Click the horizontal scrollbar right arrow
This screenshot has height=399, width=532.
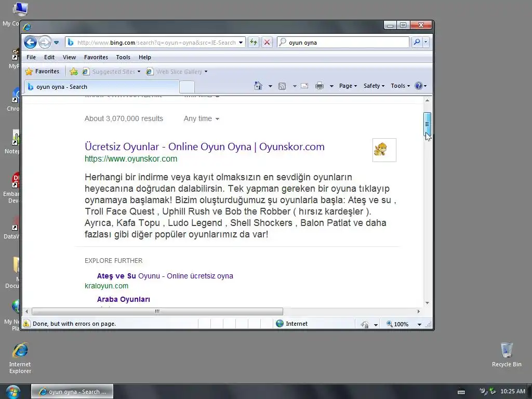point(419,311)
